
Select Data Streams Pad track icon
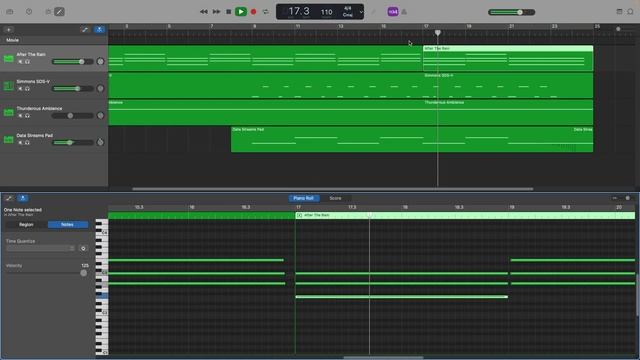[x=9, y=140]
